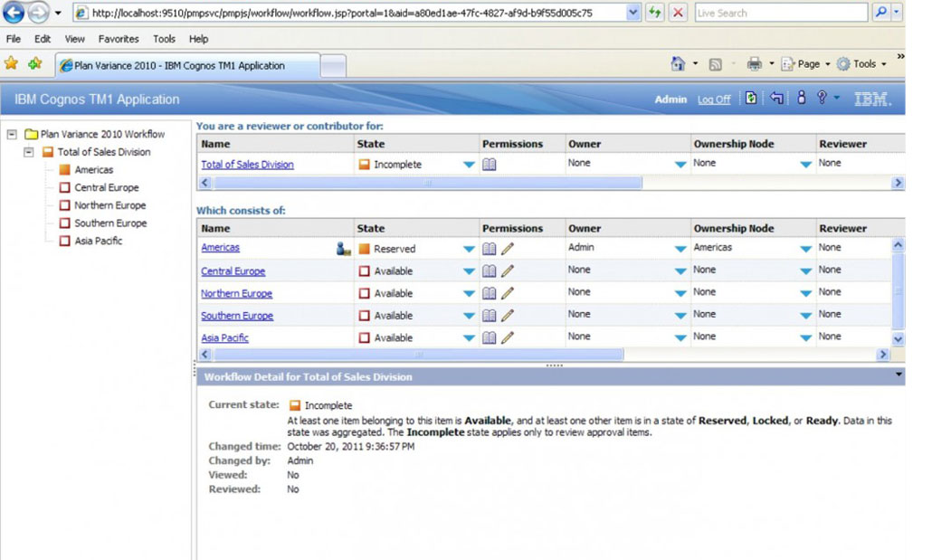Click the Print icon in command bar

click(755, 63)
